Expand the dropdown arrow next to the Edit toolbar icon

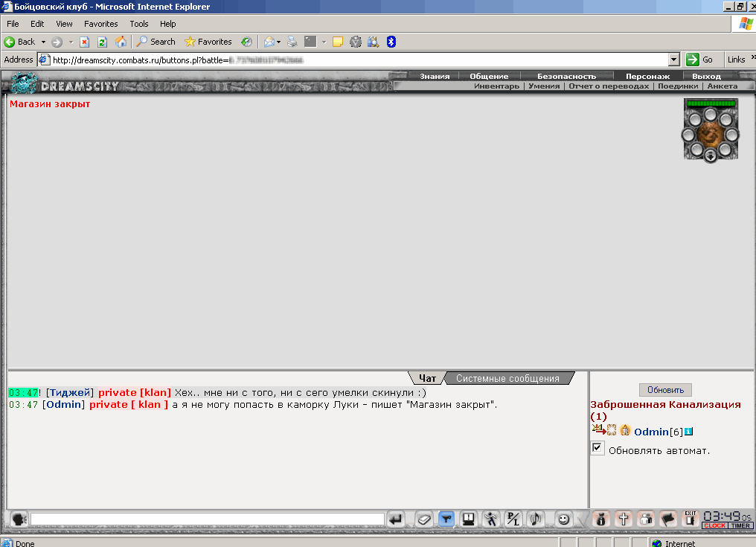(324, 42)
